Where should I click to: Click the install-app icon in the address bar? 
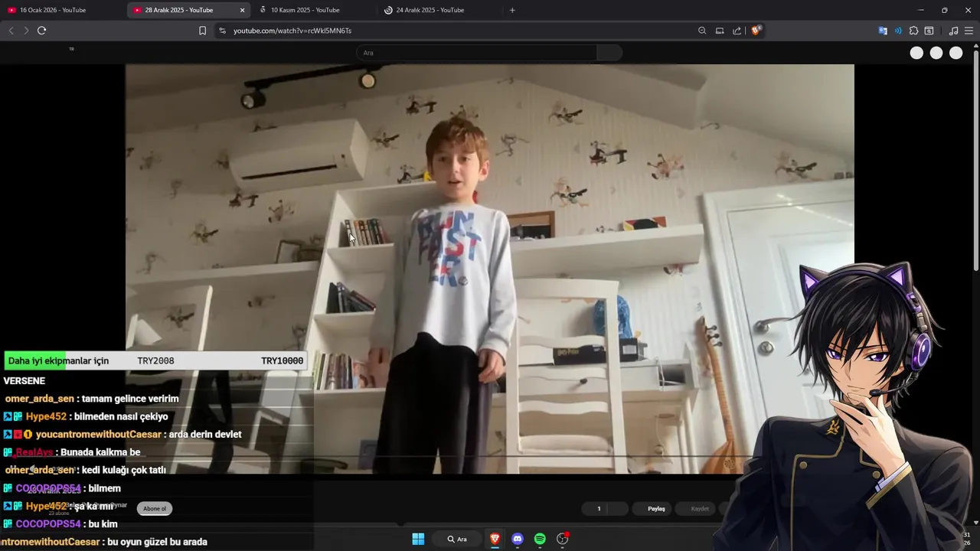coord(720,31)
